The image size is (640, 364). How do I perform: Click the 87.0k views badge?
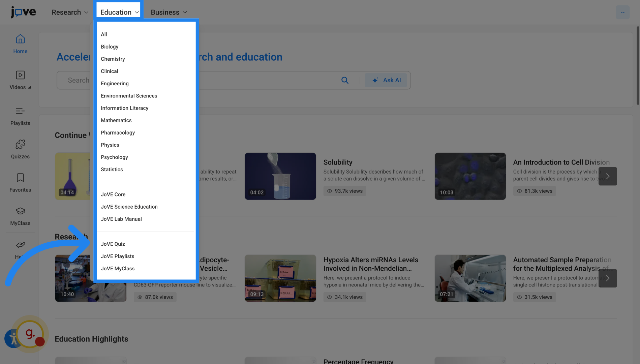[155, 297]
